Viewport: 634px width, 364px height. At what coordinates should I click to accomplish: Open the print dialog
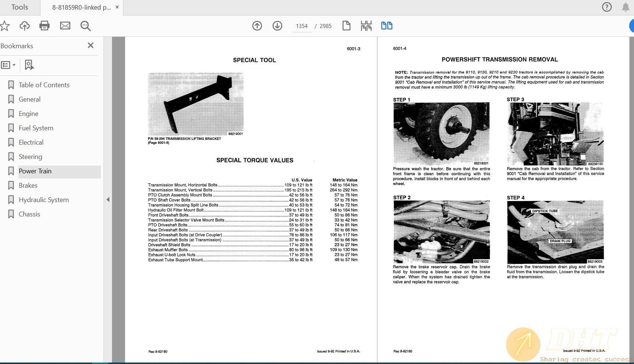45,26
